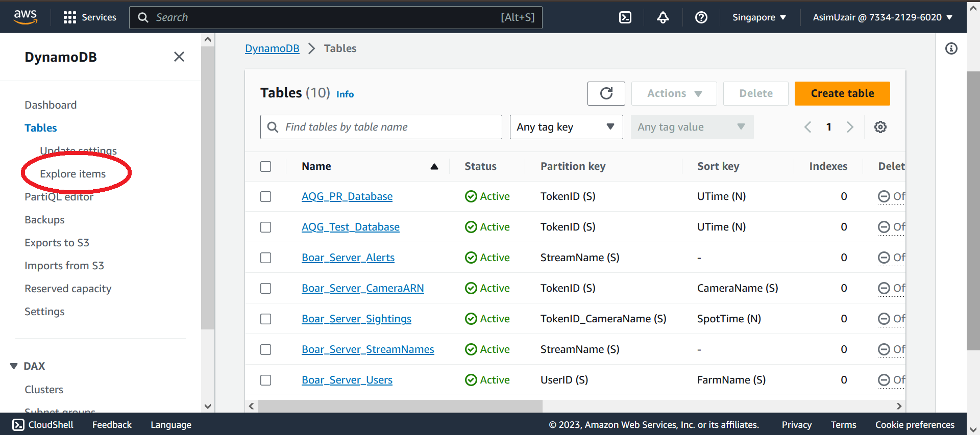Click the Feedback link in footer
Image resolution: width=980 pixels, height=435 pixels.
(112, 425)
